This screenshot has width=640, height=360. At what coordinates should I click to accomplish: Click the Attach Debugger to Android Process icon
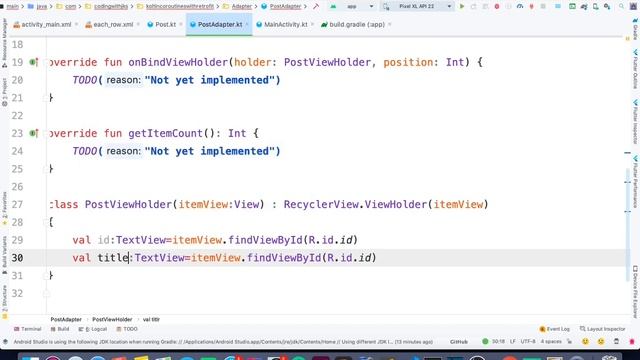point(531,7)
